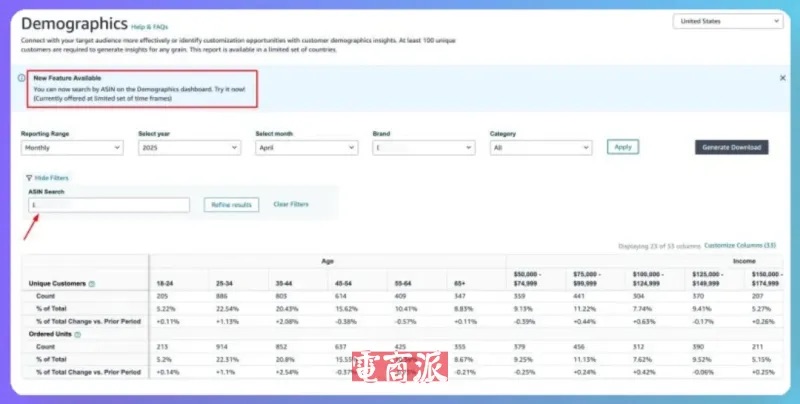Select the 35-44 age column header
The height and width of the screenshot is (404, 800).
284,284
